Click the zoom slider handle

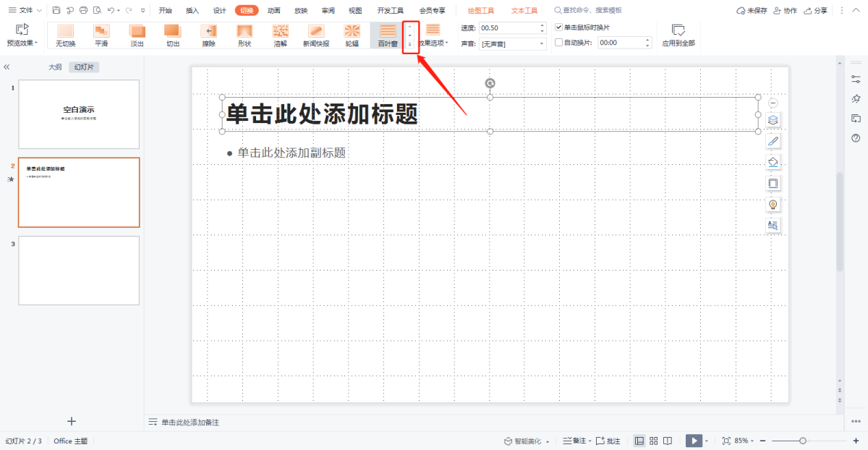[x=803, y=441]
